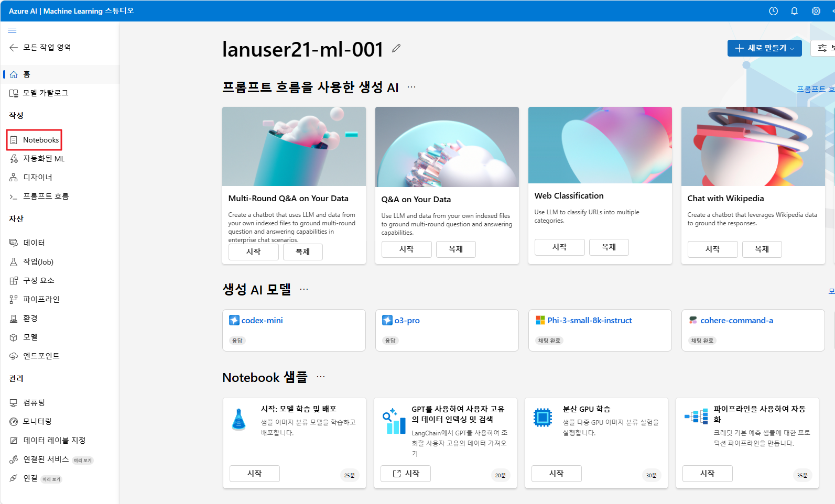Open Web Classification card thumbnail

pos(600,145)
